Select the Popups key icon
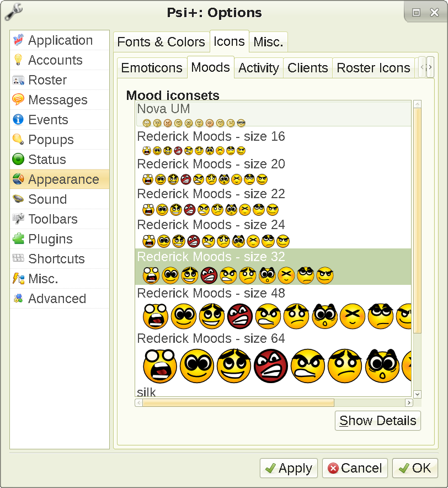The height and width of the screenshot is (488, 448). pos(18,139)
